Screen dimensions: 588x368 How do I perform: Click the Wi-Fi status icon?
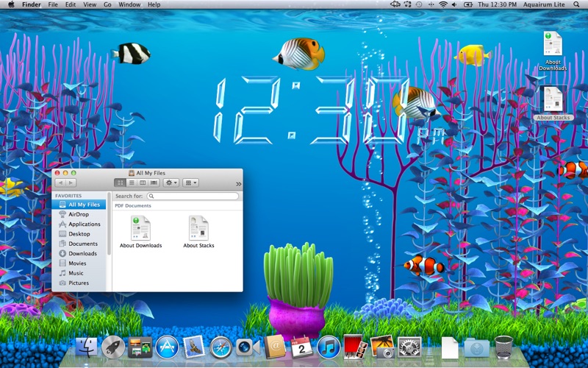click(x=443, y=4)
